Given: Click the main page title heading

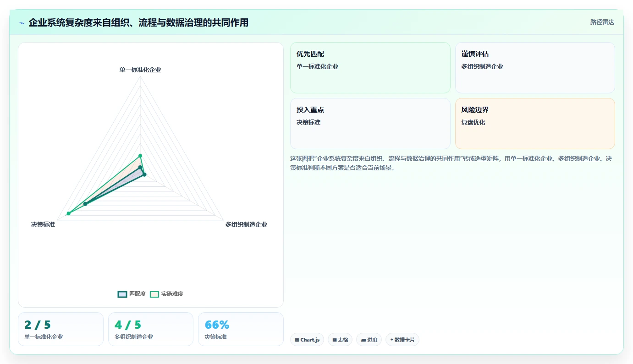Looking at the screenshot, I should click(x=138, y=22).
